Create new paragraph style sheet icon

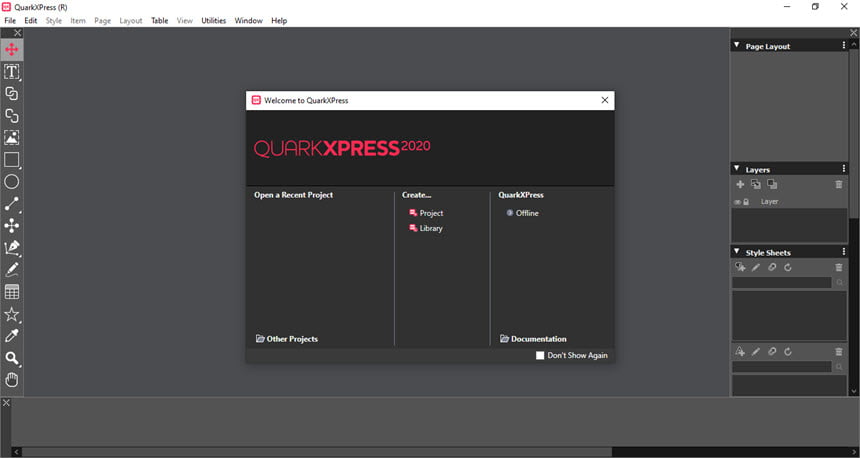740,267
